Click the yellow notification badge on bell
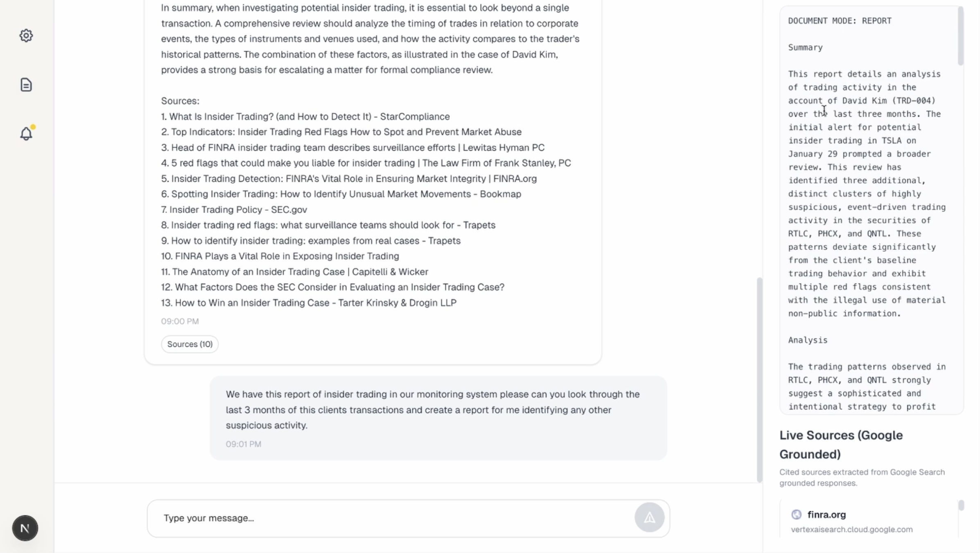 [x=33, y=127]
